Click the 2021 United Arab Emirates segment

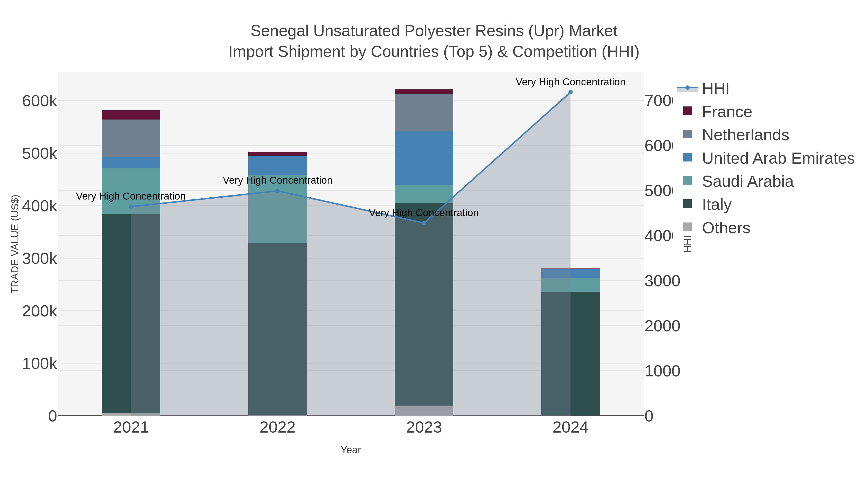click(131, 163)
